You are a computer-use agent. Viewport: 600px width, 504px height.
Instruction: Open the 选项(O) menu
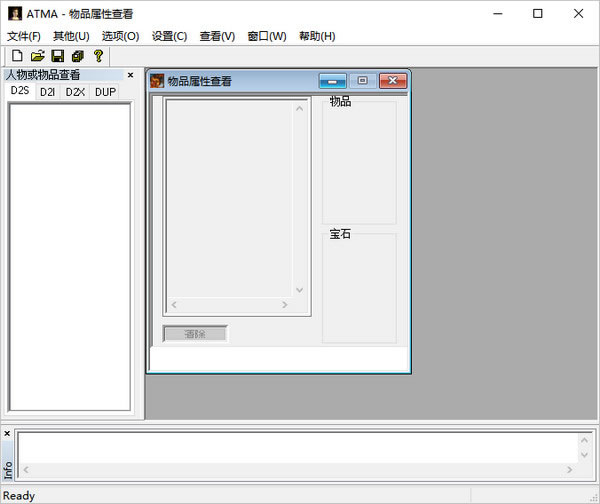(x=120, y=36)
